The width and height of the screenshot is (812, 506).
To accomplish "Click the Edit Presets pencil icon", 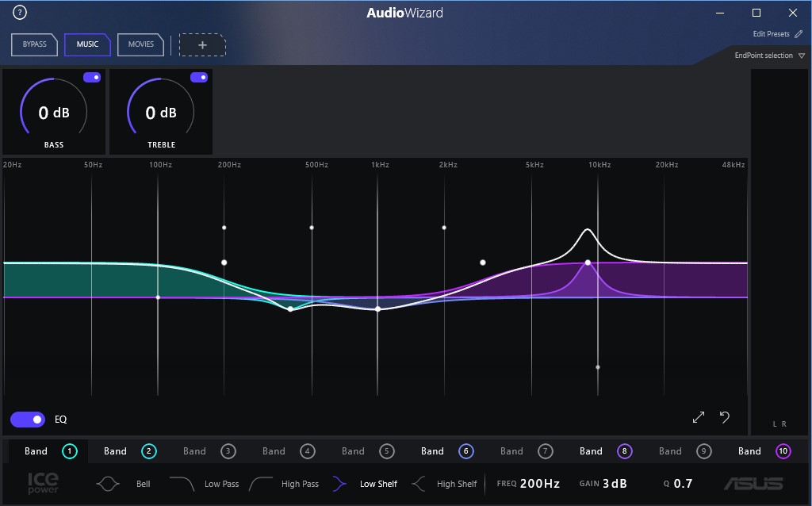I will pyautogui.click(x=799, y=33).
